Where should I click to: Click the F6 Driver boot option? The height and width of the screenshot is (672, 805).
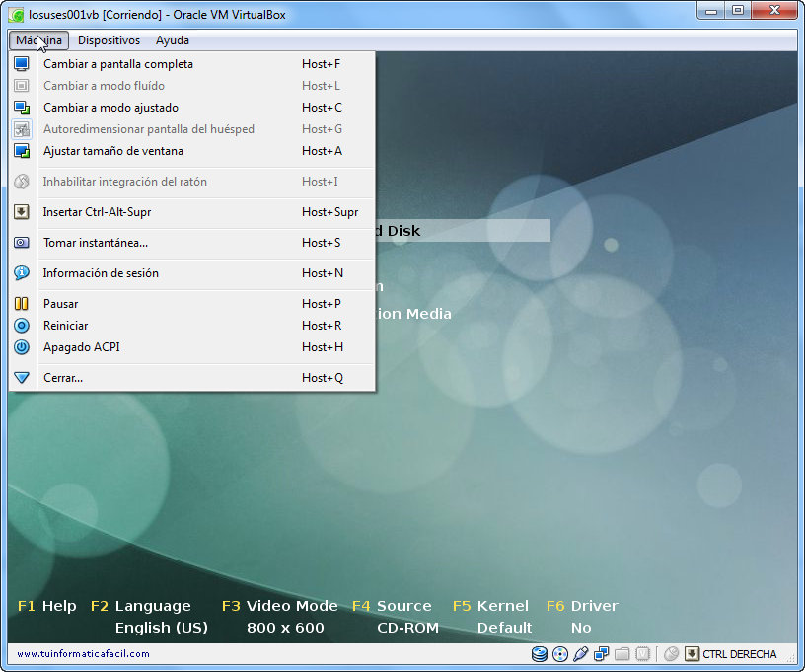[x=582, y=606]
